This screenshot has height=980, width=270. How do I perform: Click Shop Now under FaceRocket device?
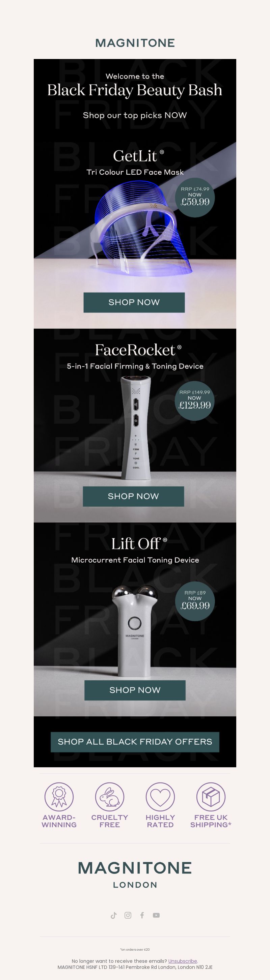coord(133,497)
